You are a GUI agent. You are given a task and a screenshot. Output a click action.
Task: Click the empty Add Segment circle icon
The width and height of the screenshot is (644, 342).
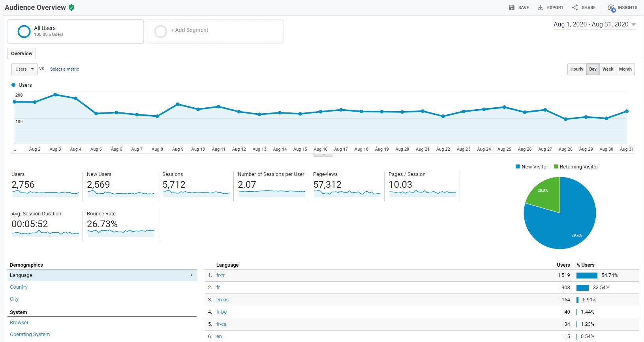(x=161, y=31)
